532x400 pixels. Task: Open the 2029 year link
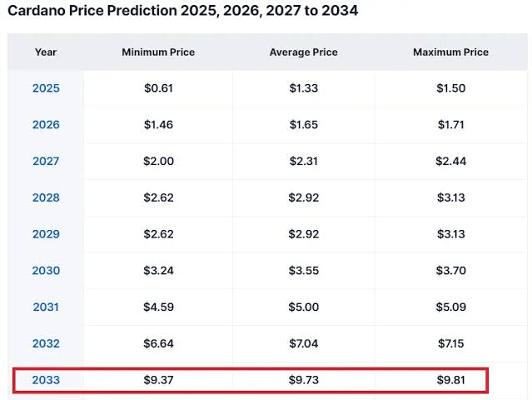click(46, 234)
